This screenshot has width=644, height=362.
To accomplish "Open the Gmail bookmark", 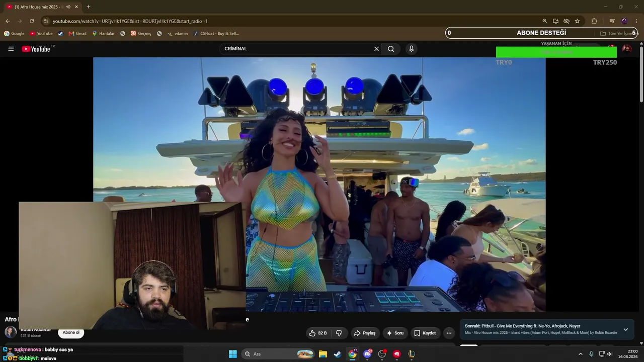I will point(77,34).
